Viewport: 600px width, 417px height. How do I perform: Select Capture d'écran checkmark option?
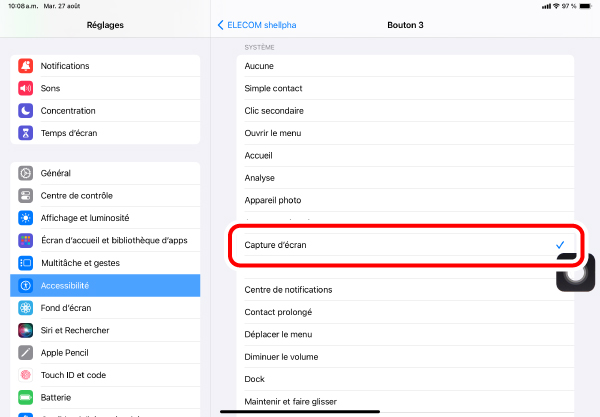tap(406, 245)
